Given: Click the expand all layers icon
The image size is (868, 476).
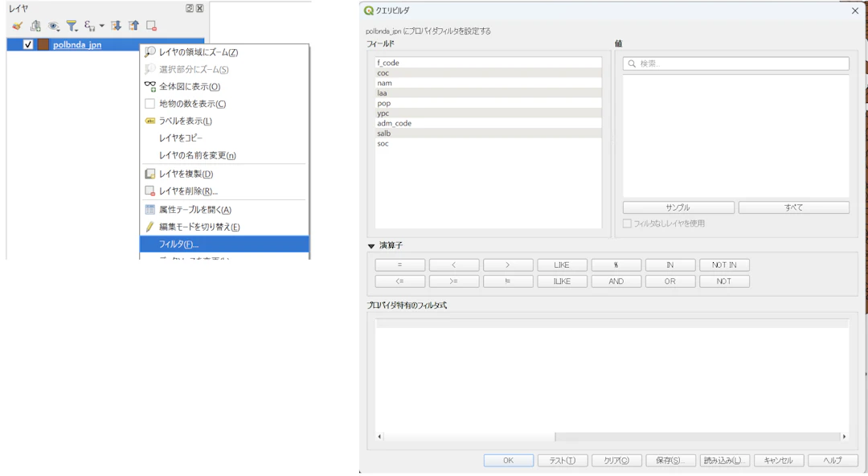Looking at the screenshot, I should click(116, 26).
